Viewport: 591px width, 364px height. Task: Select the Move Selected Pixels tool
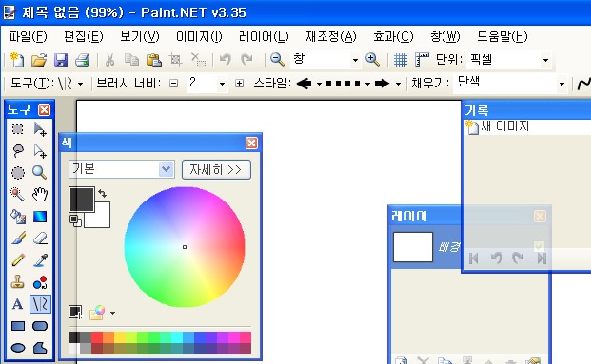tap(40, 129)
